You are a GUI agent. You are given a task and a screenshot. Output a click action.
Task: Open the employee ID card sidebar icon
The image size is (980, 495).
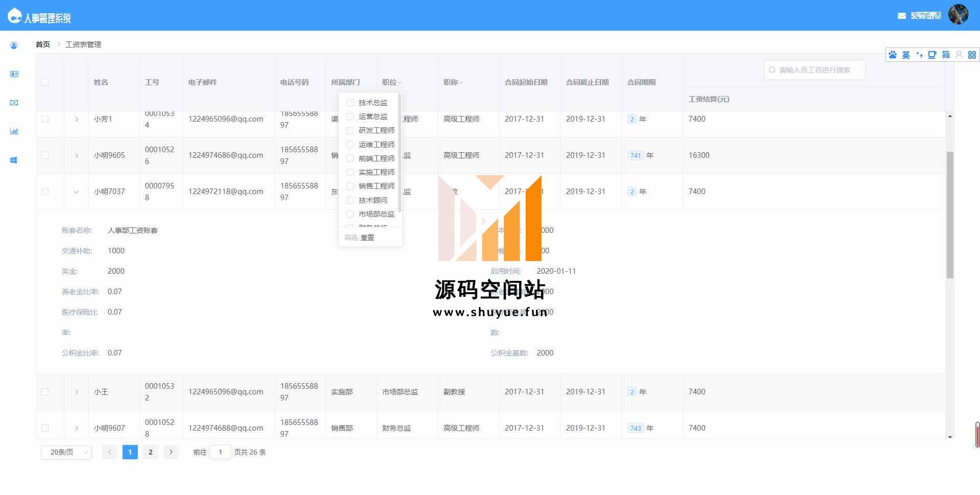coord(14,74)
